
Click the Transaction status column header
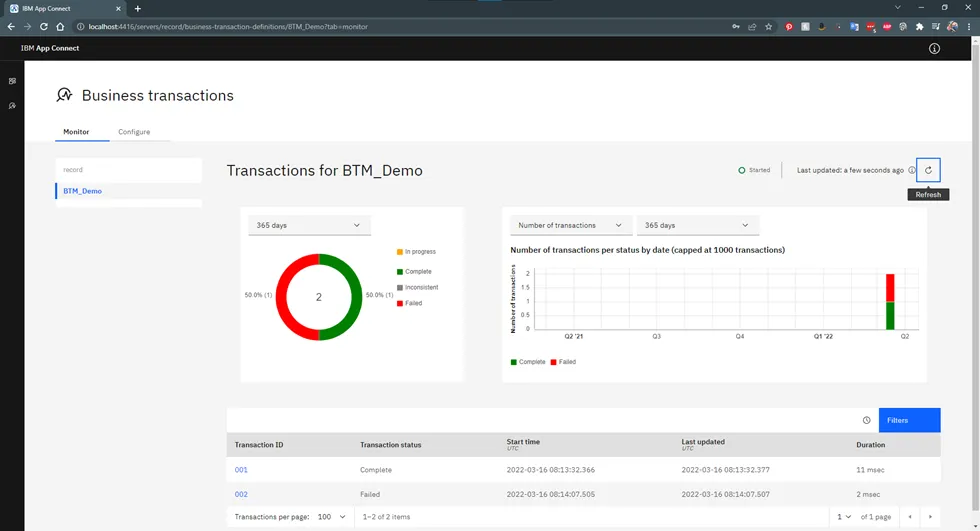coord(391,445)
